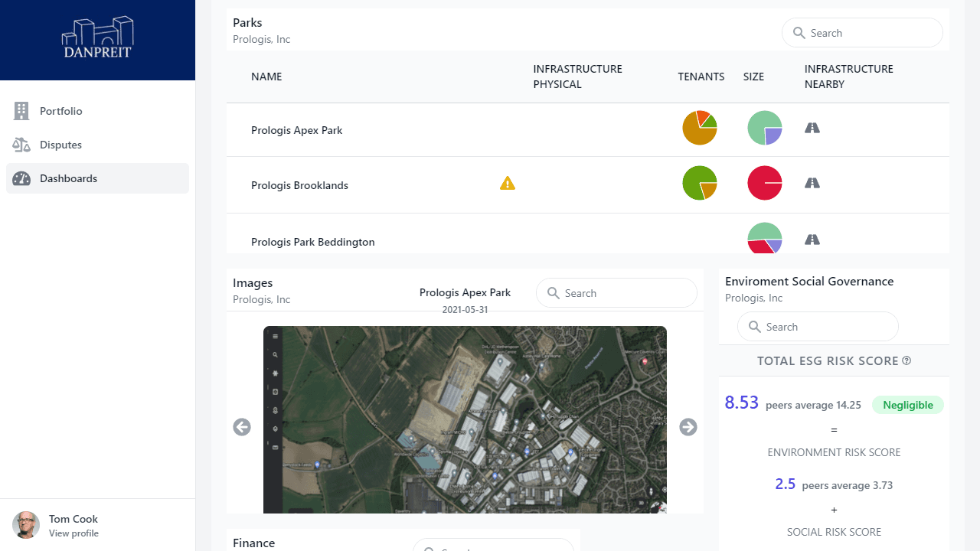The image size is (980, 551).
Task: Click the Enviroment Social Governance panel title
Action: (x=809, y=281)
